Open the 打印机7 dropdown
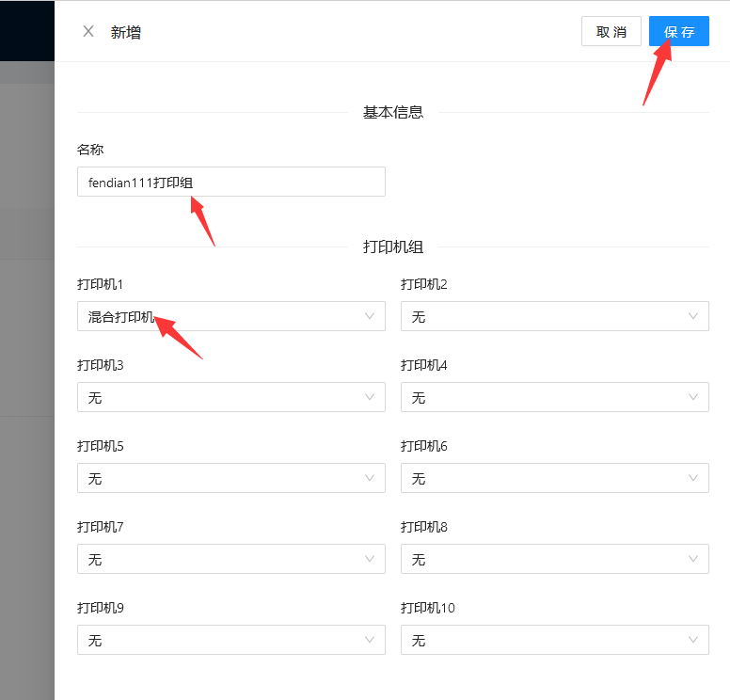The height and width of the screenshot is (700, 730). click(230, 559)
